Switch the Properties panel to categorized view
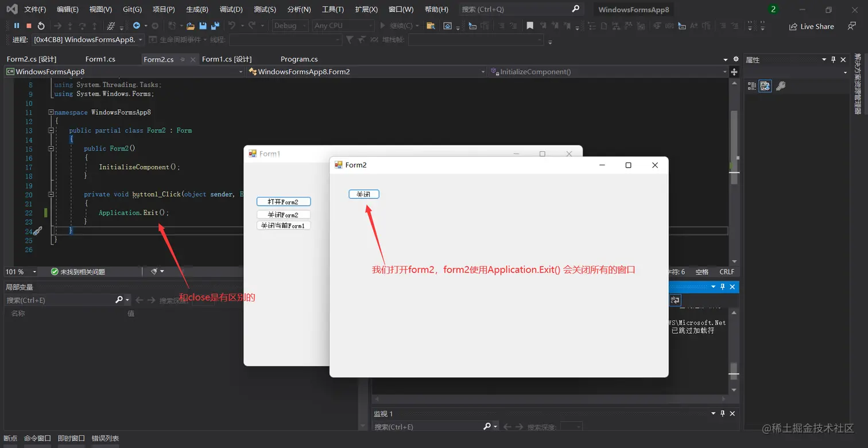The height and width of the screenshot is (448, 868). pyautogui.click(x=751, y=86)
